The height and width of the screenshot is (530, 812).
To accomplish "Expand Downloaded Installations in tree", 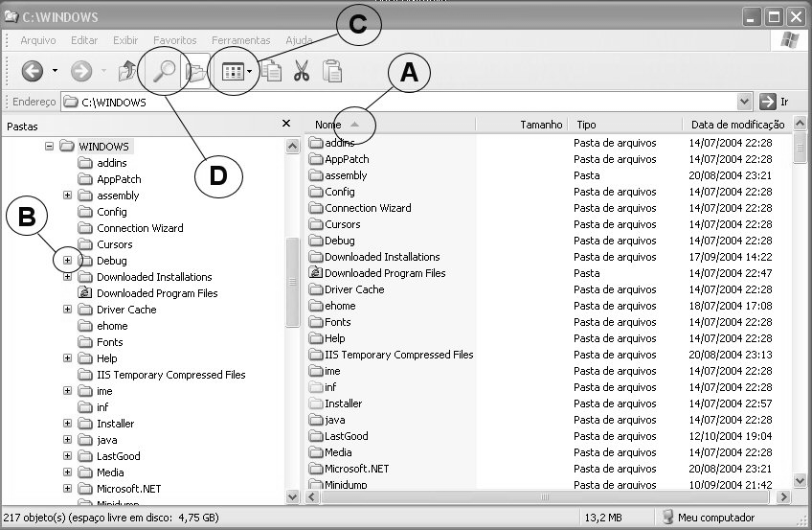I will [x=67, y=277].
